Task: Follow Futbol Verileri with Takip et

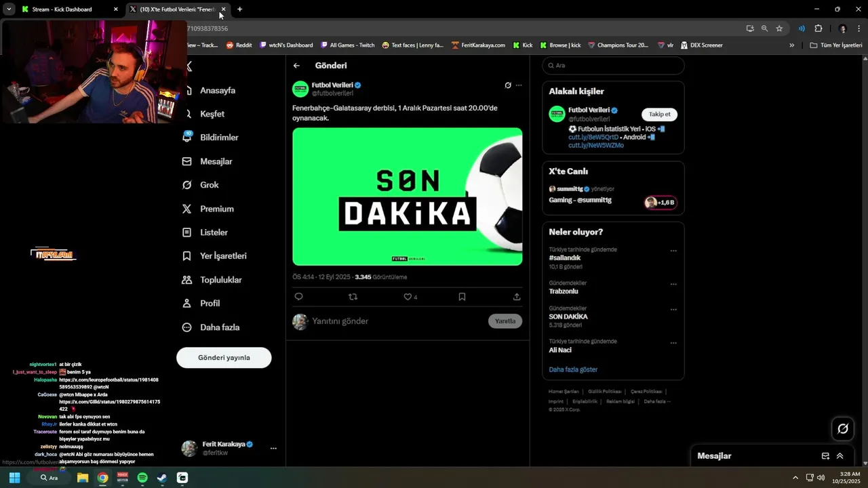Action: 659,115
